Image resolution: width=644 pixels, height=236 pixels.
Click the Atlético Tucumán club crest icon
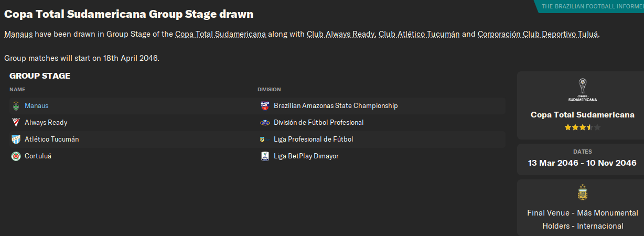pyautogui.click(x=16, y=140)
